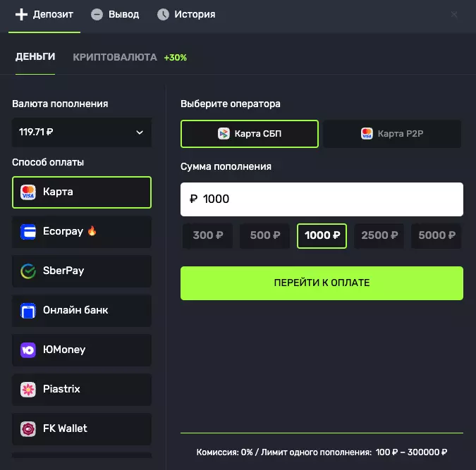Click the Сумма пополнения input field
This screenshot has height=470, width=476.
pyautogui.click(x=322, y=199)
